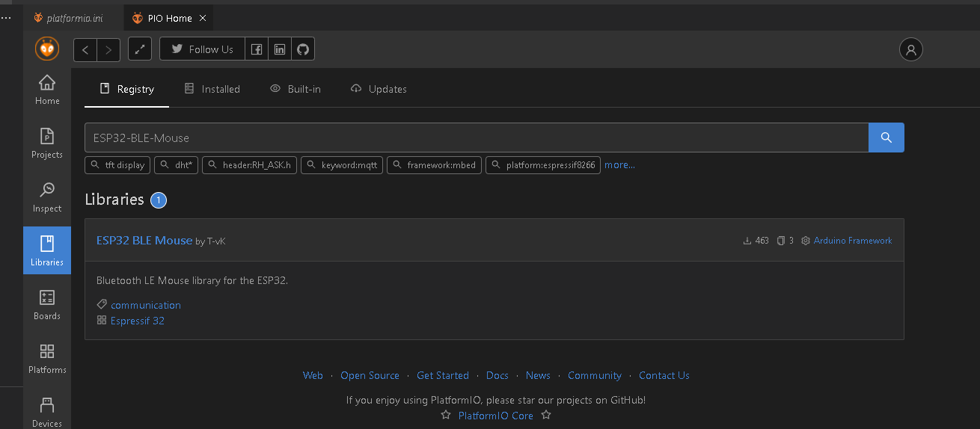Open the News footer link
The width and height of the screenshot is (980, 429).
(x=538, y=375)
